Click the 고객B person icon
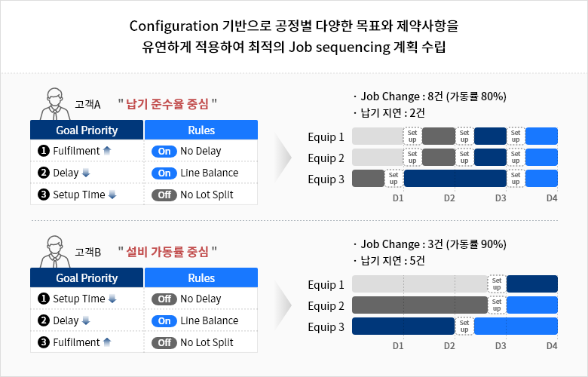Screen dimensions: 588x377 click(55, 252)
